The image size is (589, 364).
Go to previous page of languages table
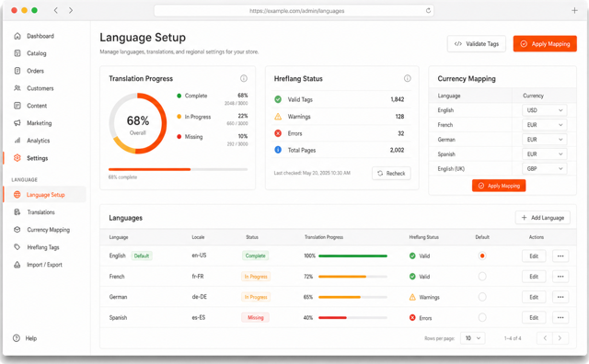tap(545, 338)
